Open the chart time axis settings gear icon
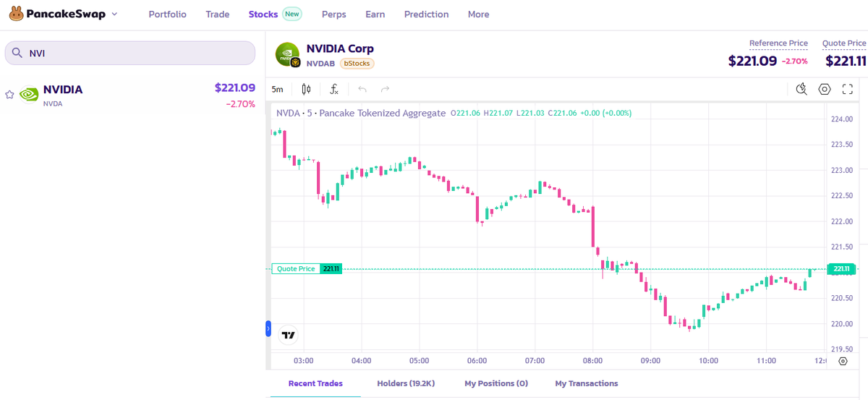This screenshot has height=400, width=868. click(843, 360)
